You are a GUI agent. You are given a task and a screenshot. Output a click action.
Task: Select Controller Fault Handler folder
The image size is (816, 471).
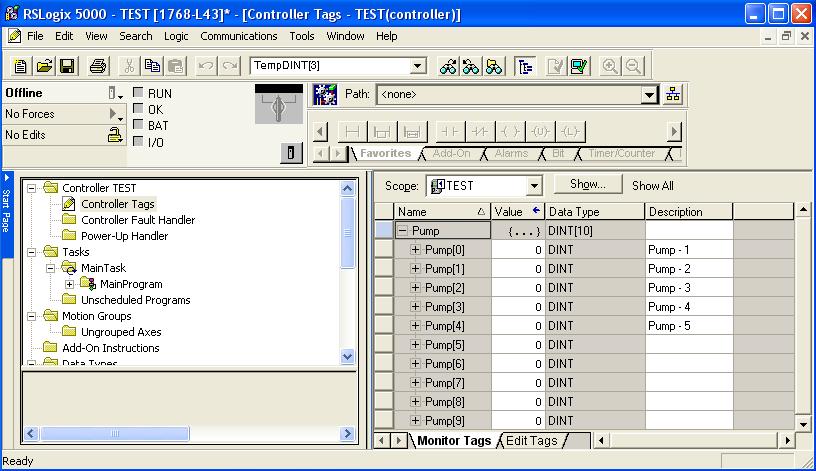coord(138,220)
